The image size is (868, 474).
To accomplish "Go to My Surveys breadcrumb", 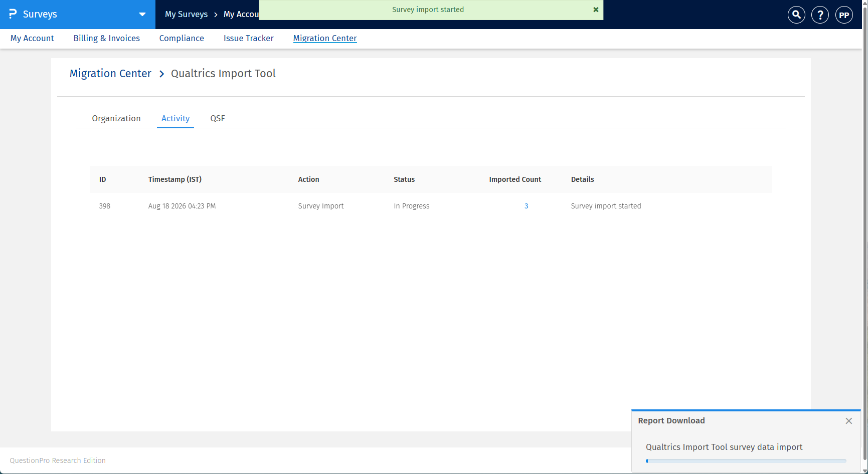I will pos(186,14).
